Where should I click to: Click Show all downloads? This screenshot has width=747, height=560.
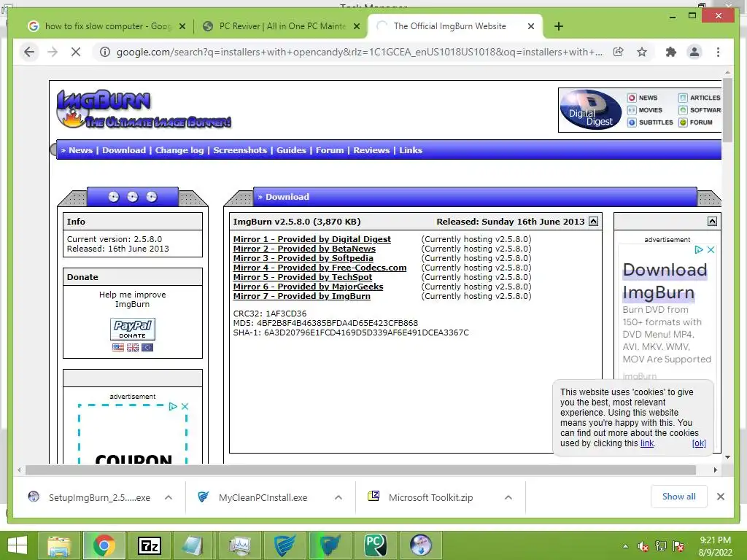pyautogui.click(x=679, y=497)
